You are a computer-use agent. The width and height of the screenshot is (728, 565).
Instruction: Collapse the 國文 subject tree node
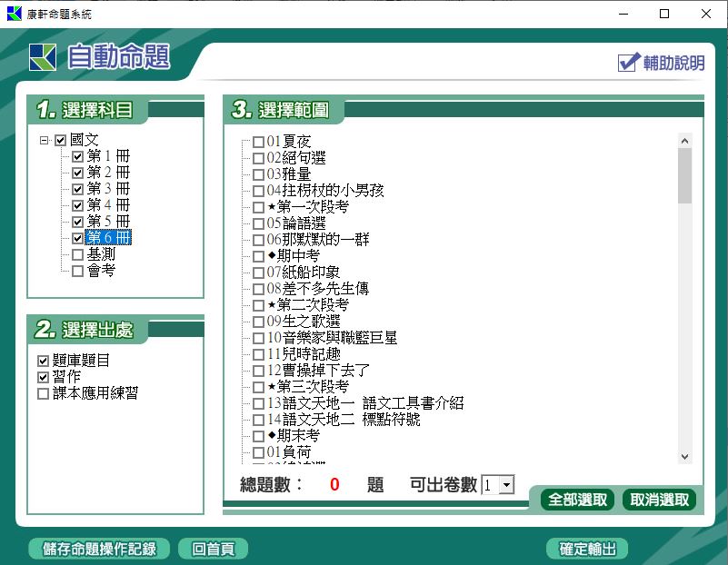(x=44, y=141)
